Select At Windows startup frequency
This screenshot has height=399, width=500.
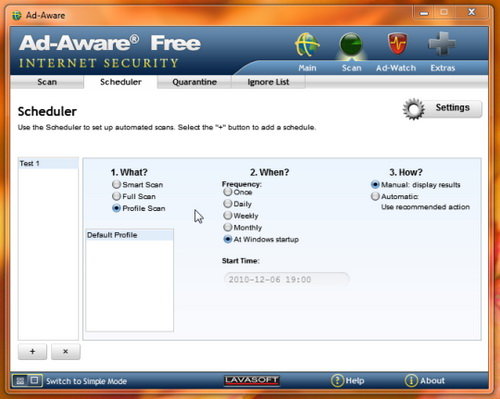pos(228,239)
